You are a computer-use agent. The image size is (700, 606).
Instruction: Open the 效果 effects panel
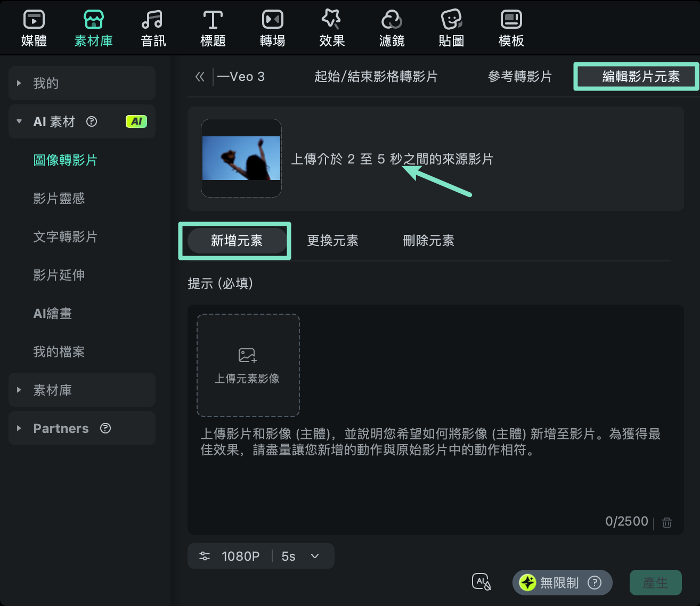332,27
